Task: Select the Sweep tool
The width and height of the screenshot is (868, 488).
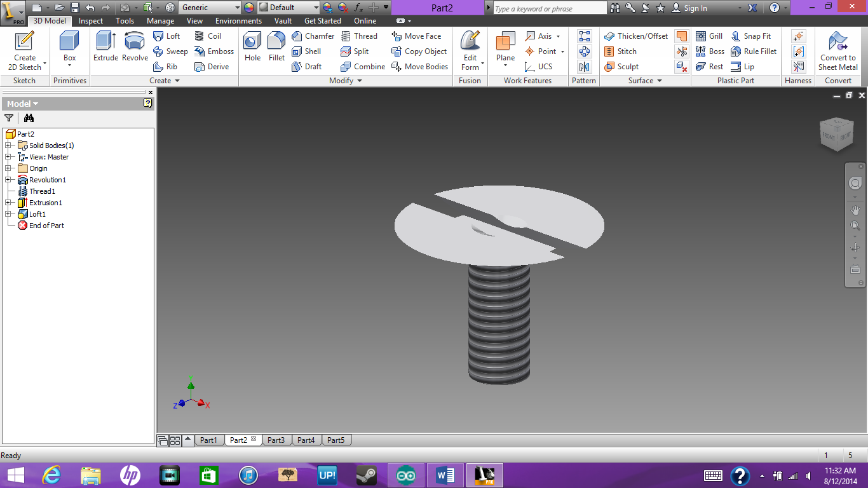Action: [170, 51]
